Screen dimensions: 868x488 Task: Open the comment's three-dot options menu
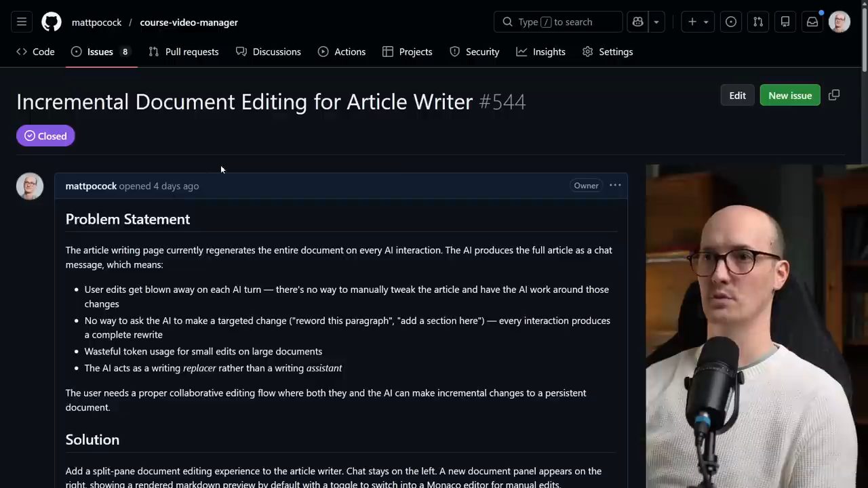615,185
